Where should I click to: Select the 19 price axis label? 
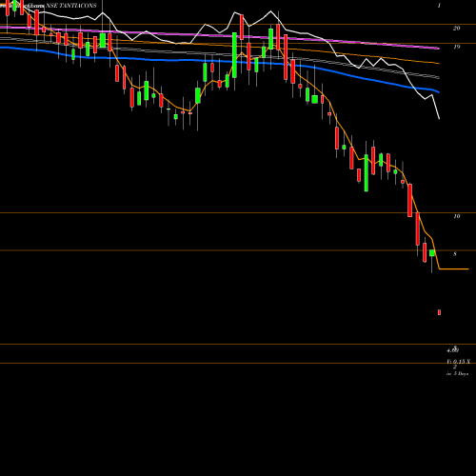click(456, 47)
